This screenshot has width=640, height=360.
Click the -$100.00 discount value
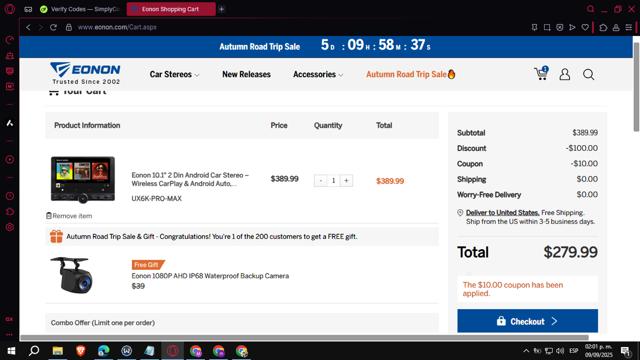click(582, 148)
